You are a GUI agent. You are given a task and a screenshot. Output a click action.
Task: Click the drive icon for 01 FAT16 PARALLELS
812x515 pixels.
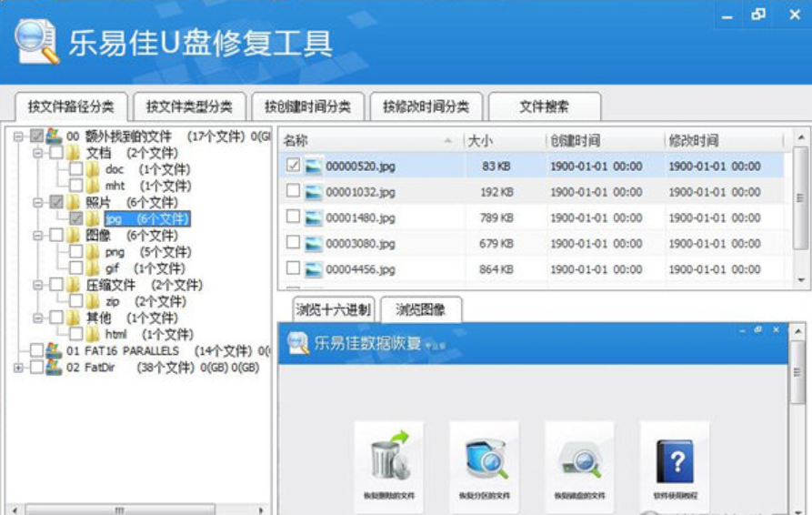[x=54, y=350]
